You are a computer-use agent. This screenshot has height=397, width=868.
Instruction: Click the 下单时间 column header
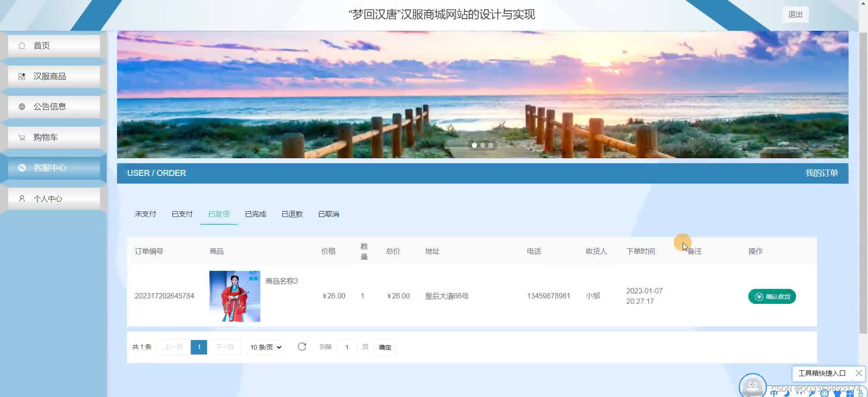coord(640,251)
